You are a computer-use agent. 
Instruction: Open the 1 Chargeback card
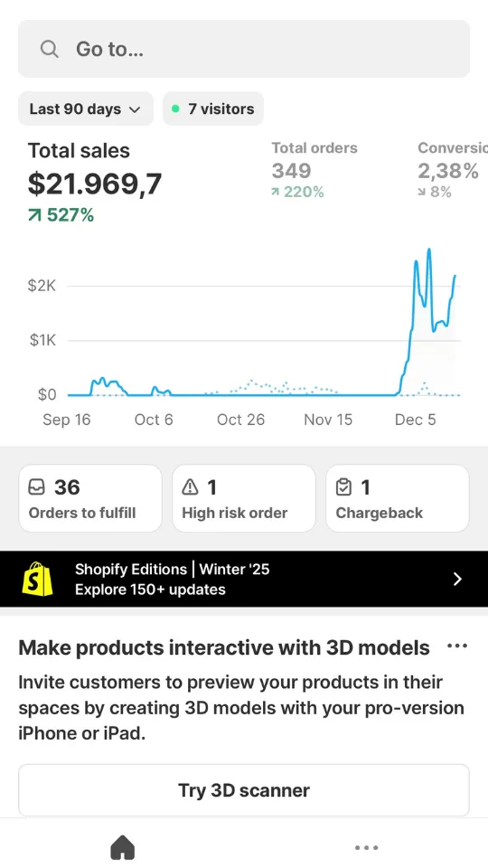coord(398,498)
